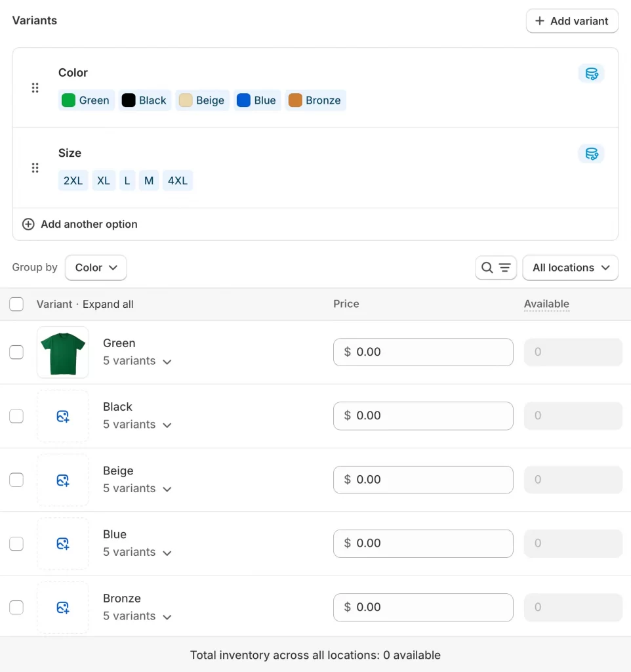Add an image for the Beige variant
The height and width of the screenshot is (672, 631).
[x=62, y=480]
